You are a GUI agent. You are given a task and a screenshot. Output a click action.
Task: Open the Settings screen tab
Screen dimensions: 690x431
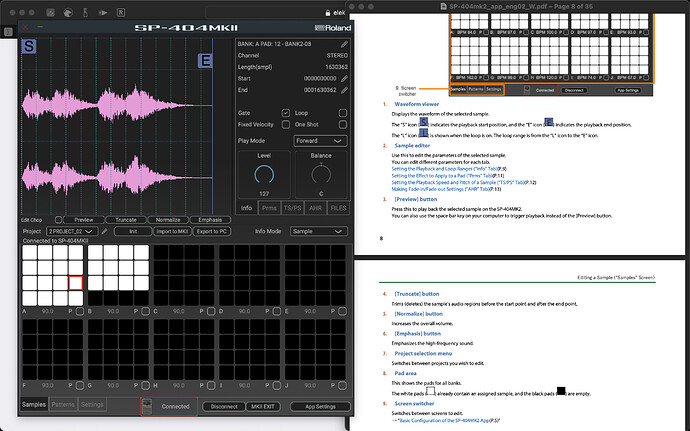[x=92, y=404]
